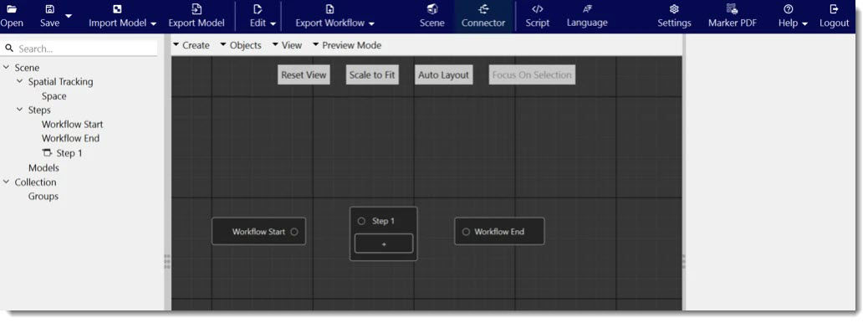
Task: Click the search magnifier icon
Action: (x=9, y=49)
